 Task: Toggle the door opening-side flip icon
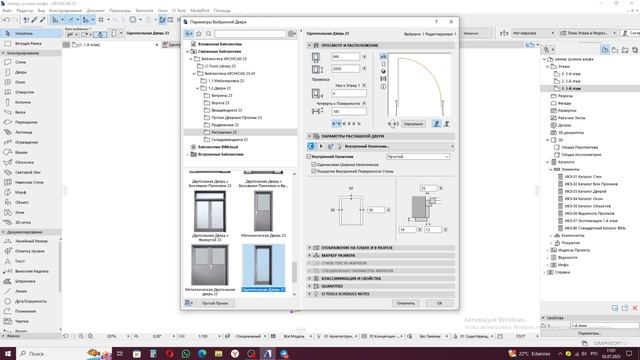393,124
